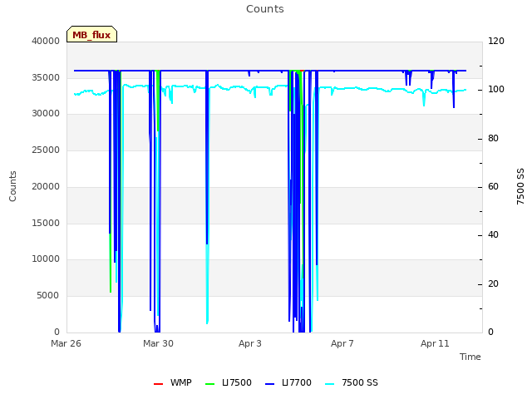The width and height of the screenshot is (532, 399).
Task: Click the Time axis label
Action: pos(470,357)
